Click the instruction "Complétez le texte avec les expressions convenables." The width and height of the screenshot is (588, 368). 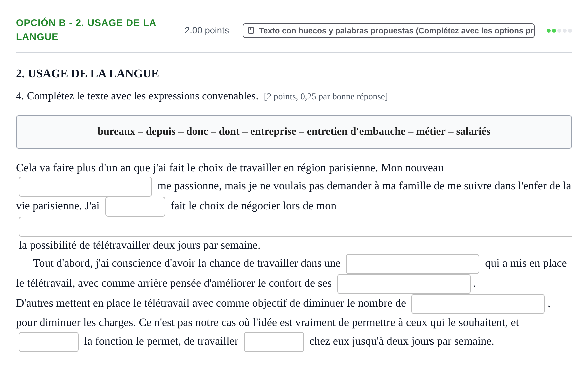(143, 96)
